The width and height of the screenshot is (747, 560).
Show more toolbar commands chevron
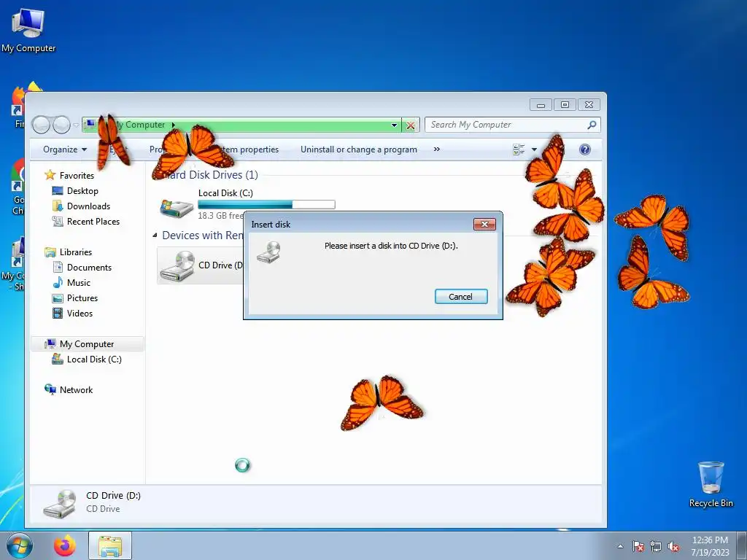(437, 149)
